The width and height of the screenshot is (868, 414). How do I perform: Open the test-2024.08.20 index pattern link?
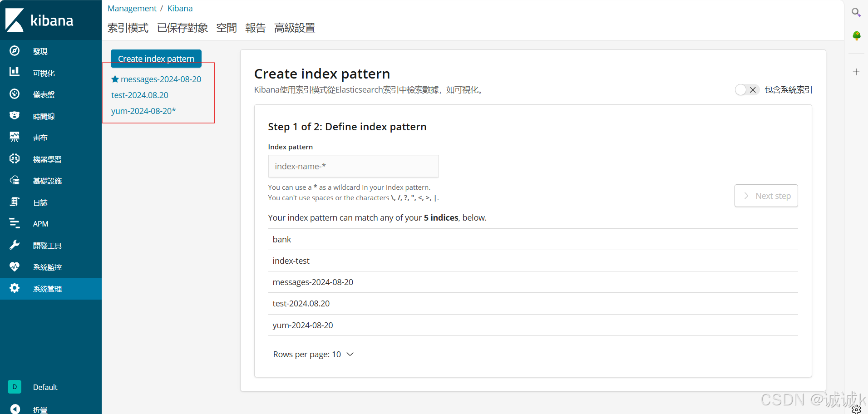[x=140, y=95]
